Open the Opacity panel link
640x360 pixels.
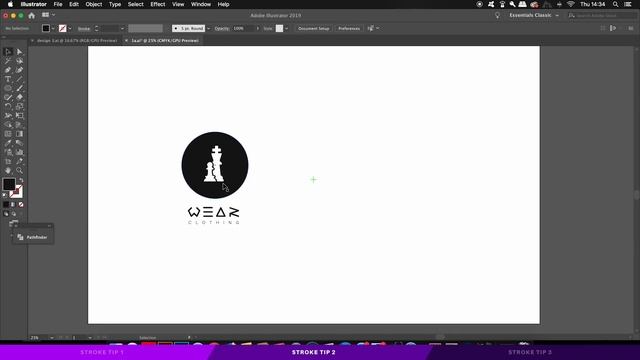point(222,29)
